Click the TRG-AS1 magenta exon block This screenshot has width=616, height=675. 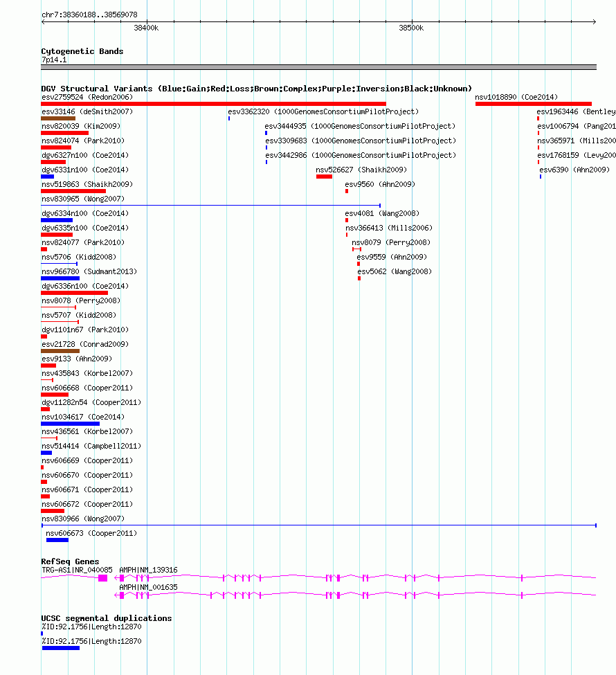[102, 578]
